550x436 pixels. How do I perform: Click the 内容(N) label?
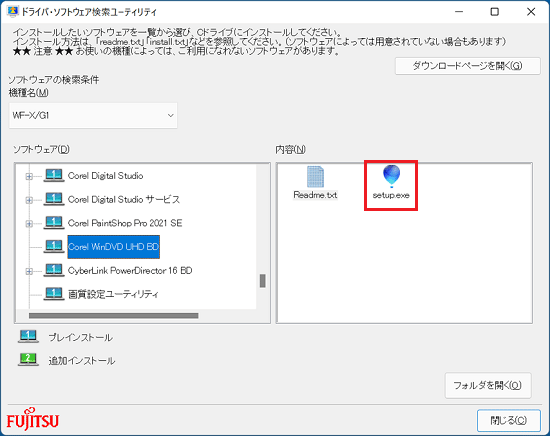290,149
